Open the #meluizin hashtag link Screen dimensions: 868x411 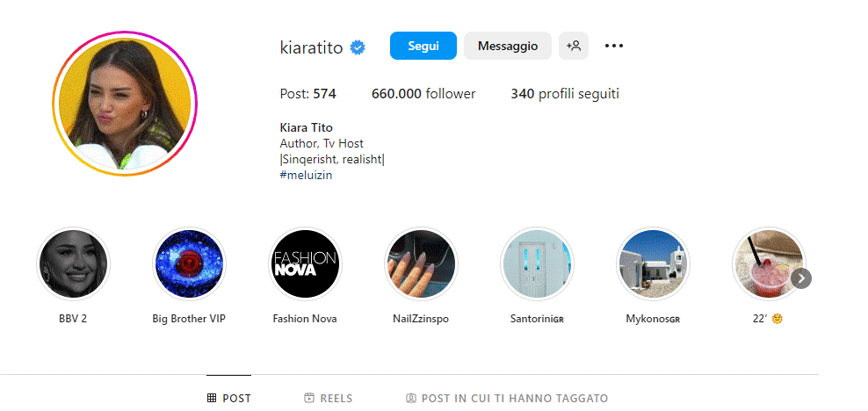(x=306, y=176)
